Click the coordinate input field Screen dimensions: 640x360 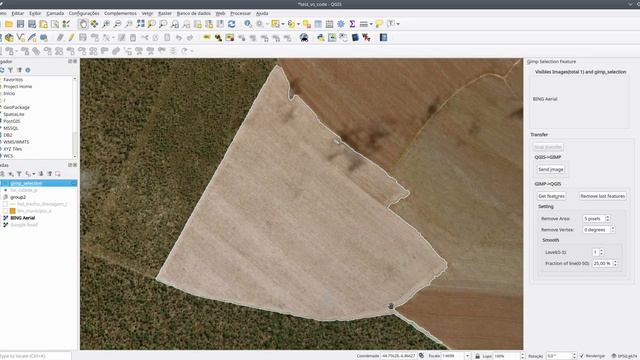tap(399, 356)
